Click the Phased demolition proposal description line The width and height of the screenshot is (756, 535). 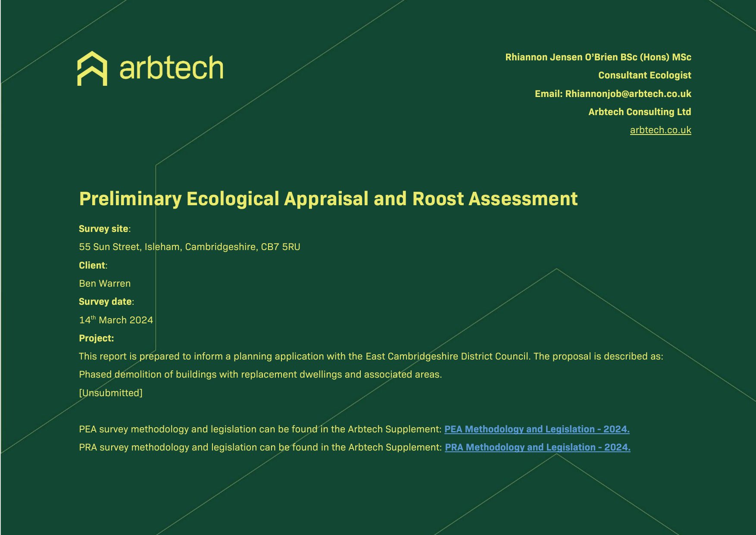tap(260, 375)
